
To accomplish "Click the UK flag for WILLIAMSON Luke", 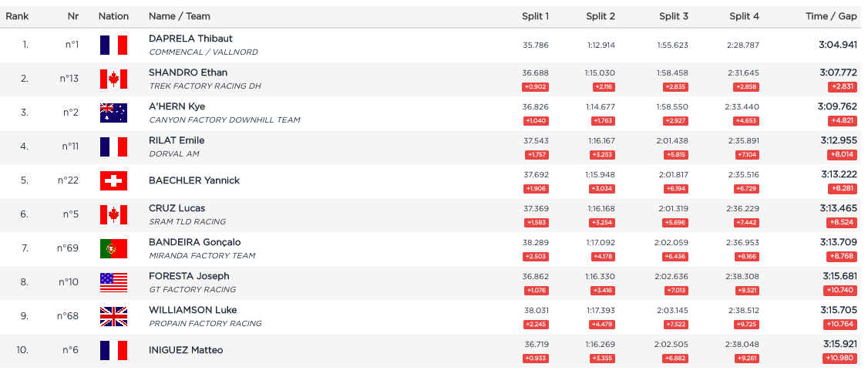I will [x=113, y=316].
